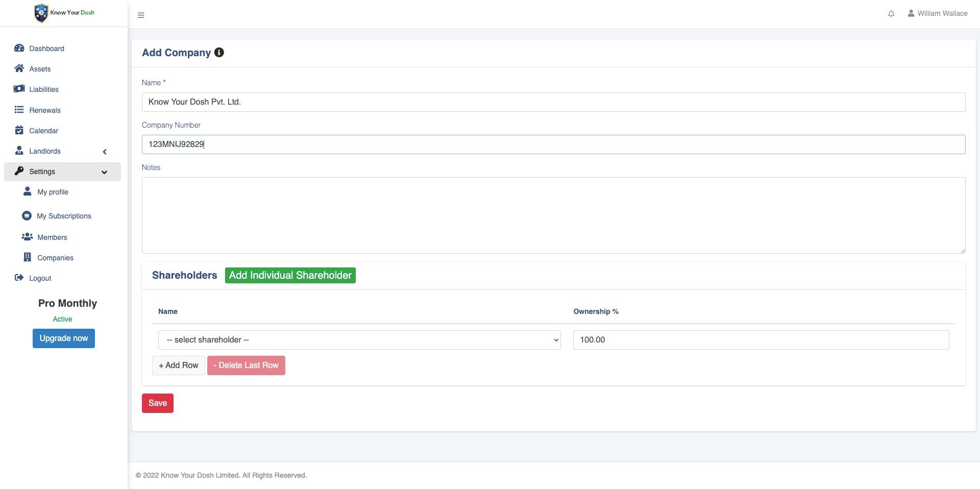Screen dimensions: 980x489
Task: Open the William Wallace user menu
Action: [x=938, y=14]
